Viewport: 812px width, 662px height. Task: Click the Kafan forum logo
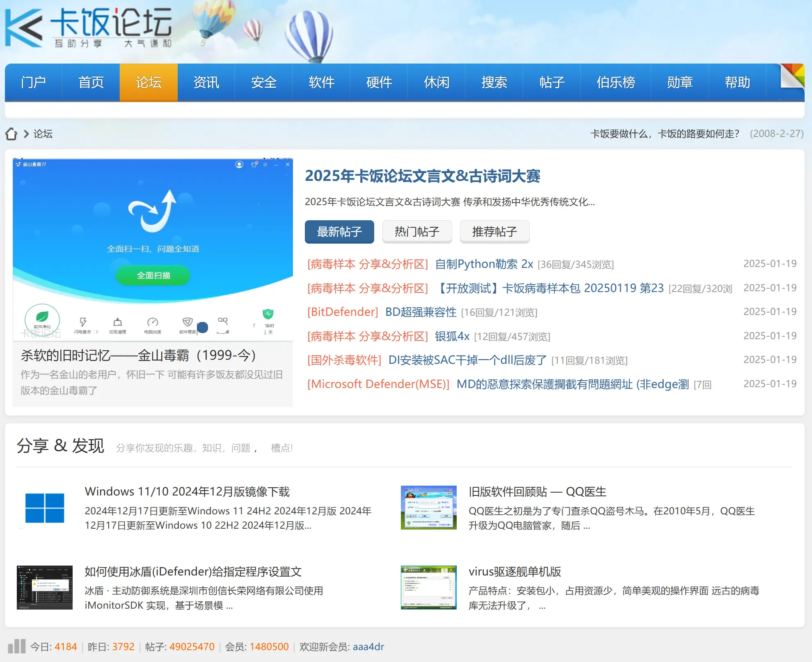[x=88, y=28]
